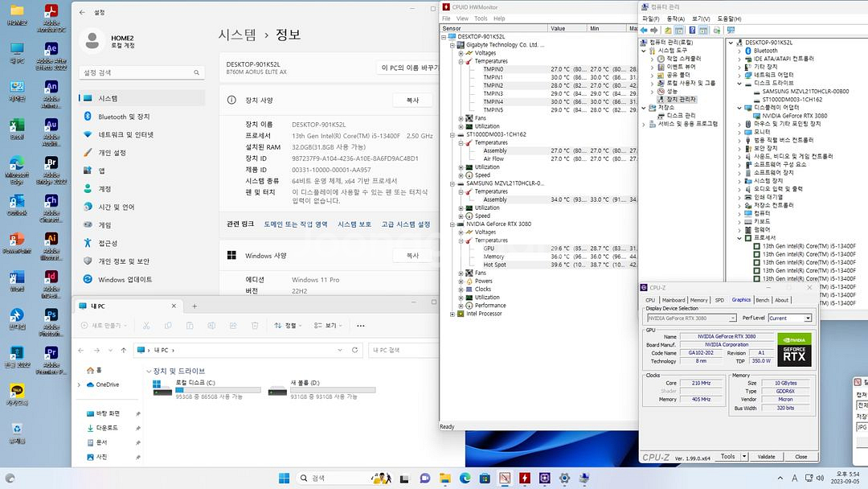Viewport: 868px width, 489px height.
Task: Expand the Voltages node under Gigabyte in HWMonitor
Action: pyautogui.click(x=461, y=53)
